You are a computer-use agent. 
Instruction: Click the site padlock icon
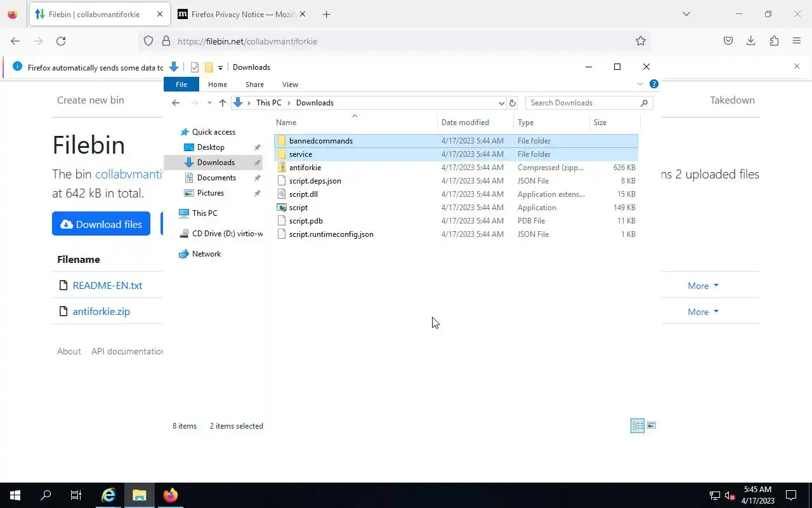[x=166, y=41]
